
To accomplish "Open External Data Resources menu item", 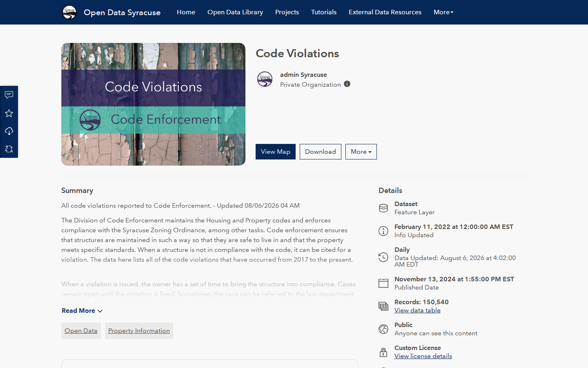I will (385, 12).
